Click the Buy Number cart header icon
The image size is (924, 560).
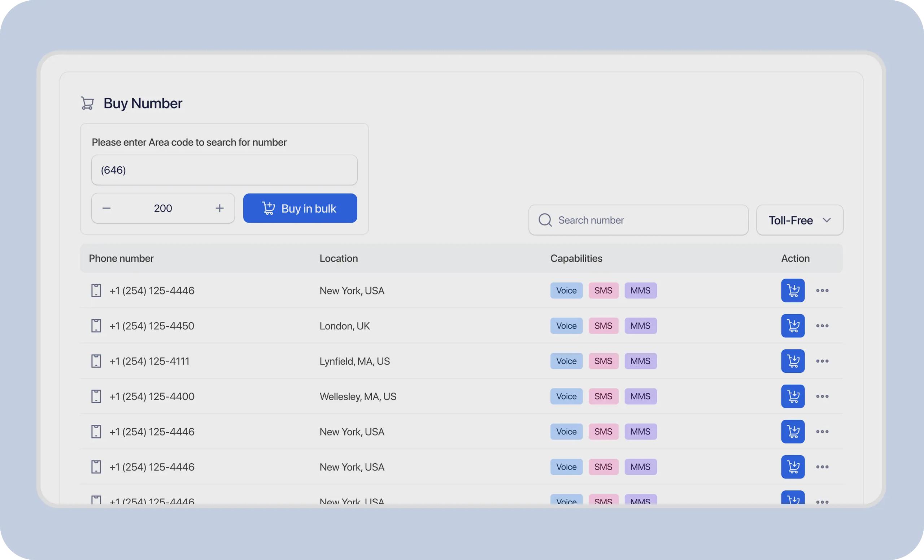(x=87, y=103)
